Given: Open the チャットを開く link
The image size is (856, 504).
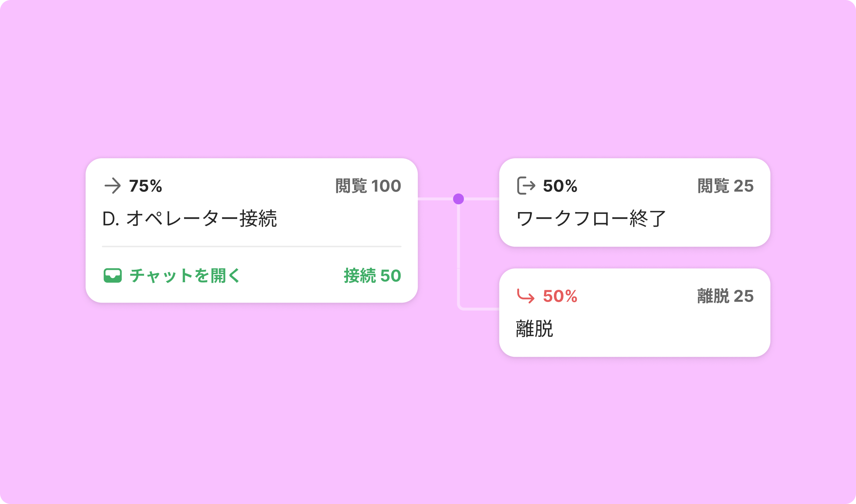Looking at the screenshot, I should (x=184, y=276).
